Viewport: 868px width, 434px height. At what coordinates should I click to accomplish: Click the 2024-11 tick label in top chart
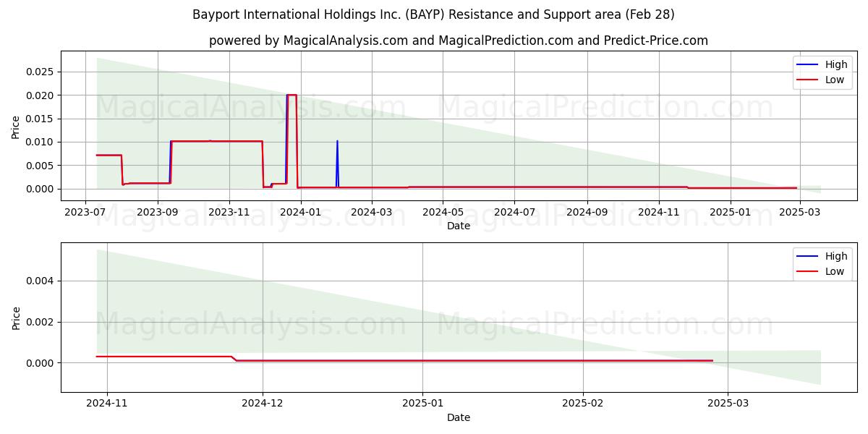[x=659, y=213]
